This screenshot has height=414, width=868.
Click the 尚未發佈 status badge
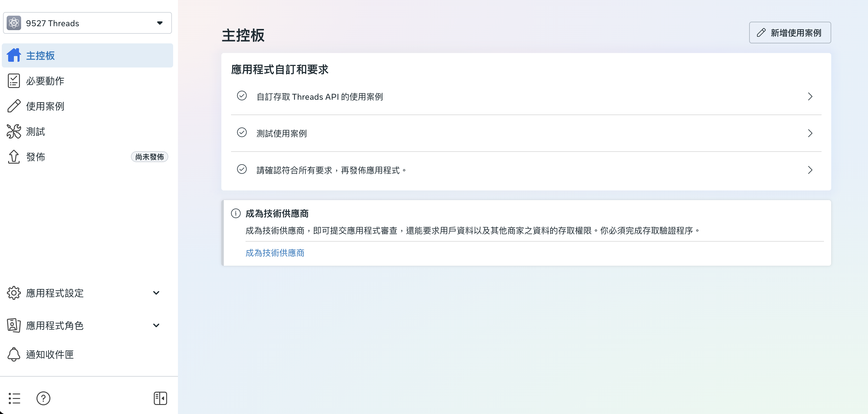click(149, 157)
